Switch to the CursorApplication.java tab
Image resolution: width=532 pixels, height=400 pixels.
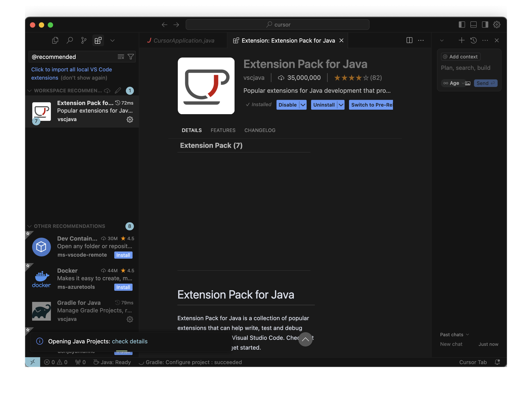pos(184,41)
